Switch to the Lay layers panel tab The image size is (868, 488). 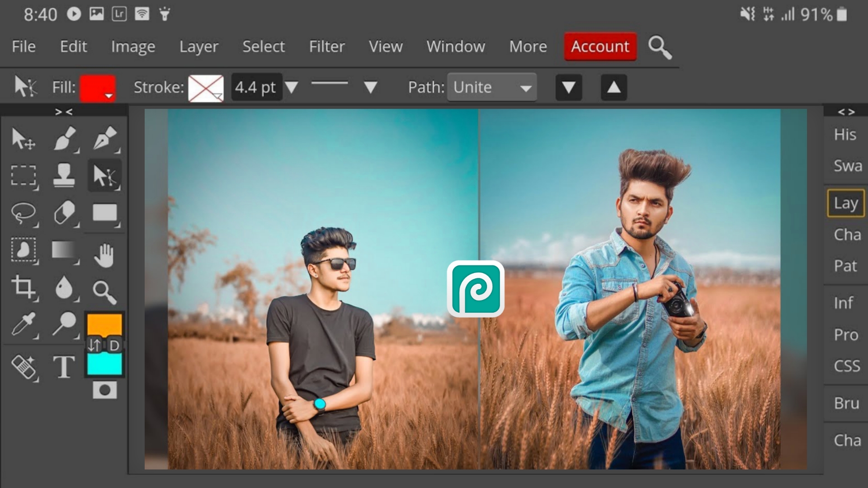845,203
